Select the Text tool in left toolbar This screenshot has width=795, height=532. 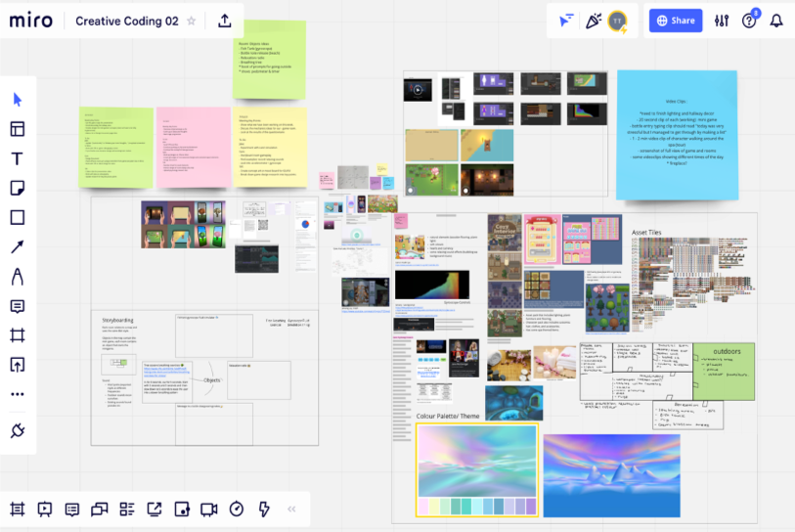tap(18, 158)
